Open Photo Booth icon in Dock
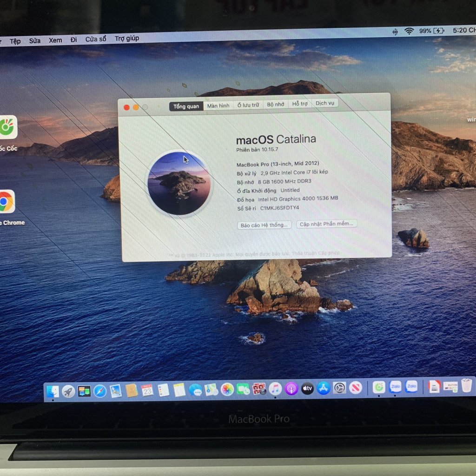 (x=259, y=389)
